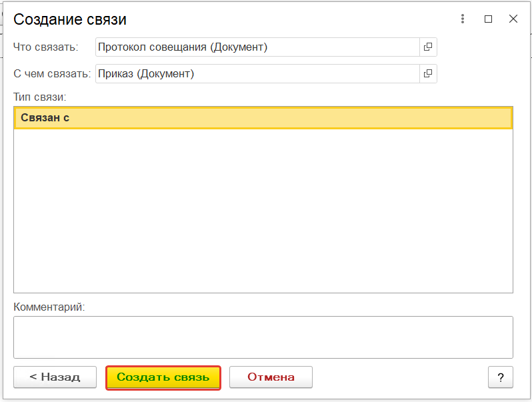The width and height of the screenshot is (532, 402).
Task: Click the Тип связи: label
Action: pyautogui.click(x=39, y=97)
